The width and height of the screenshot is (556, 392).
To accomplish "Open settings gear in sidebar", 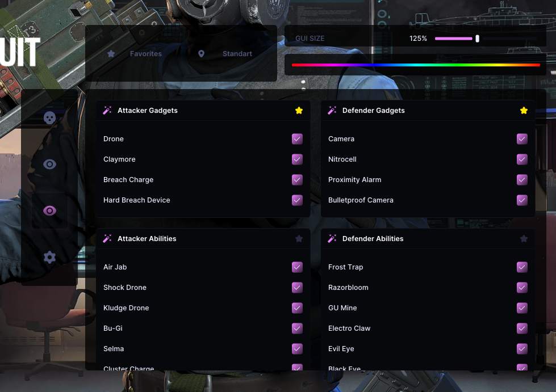I will (49, 257).
